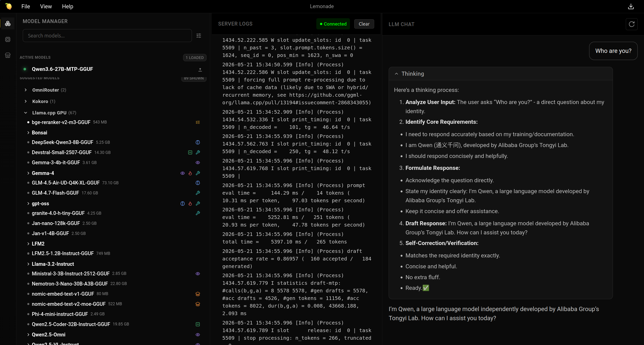This screenshot has width=644, height=345.
Task: Click vision eye icon on Gemma-3-4b-it-GGUF
Action: pos(198,163)
